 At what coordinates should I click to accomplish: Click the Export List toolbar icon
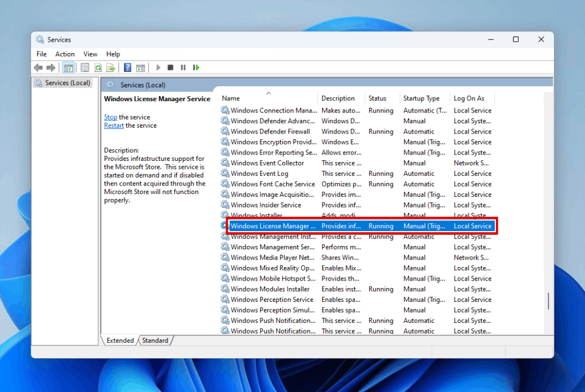112,67
